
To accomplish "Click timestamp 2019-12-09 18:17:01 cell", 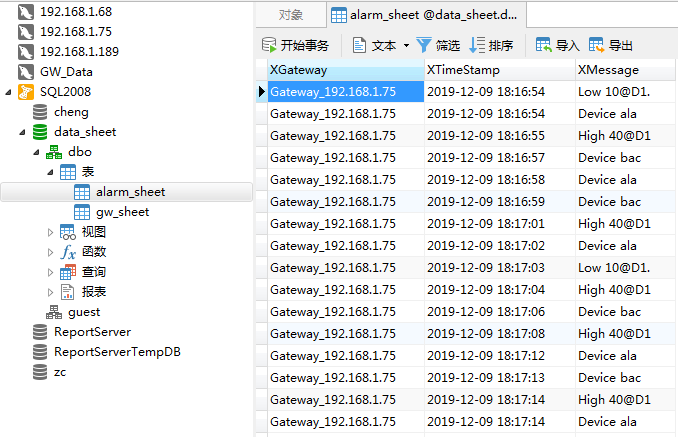I will pyautogui.click(x=500, y=224).
